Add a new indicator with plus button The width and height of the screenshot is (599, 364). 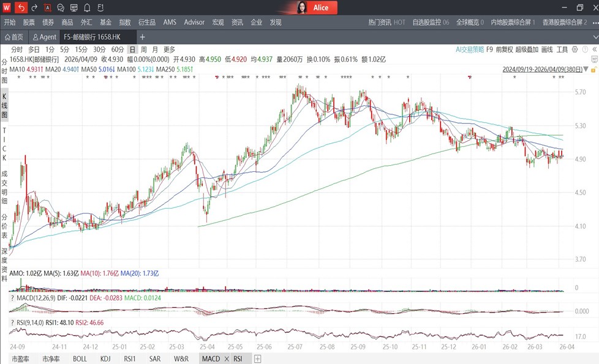[x=257, y=359]
